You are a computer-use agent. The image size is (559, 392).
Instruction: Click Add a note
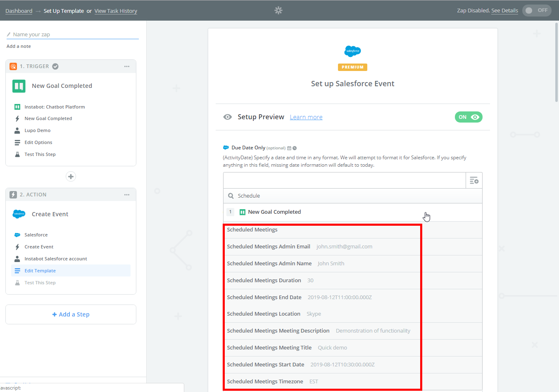[x=19, y=46]
